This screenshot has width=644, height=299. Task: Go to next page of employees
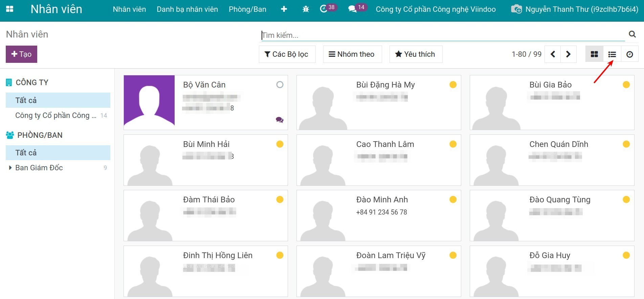[x=569, y=54]
